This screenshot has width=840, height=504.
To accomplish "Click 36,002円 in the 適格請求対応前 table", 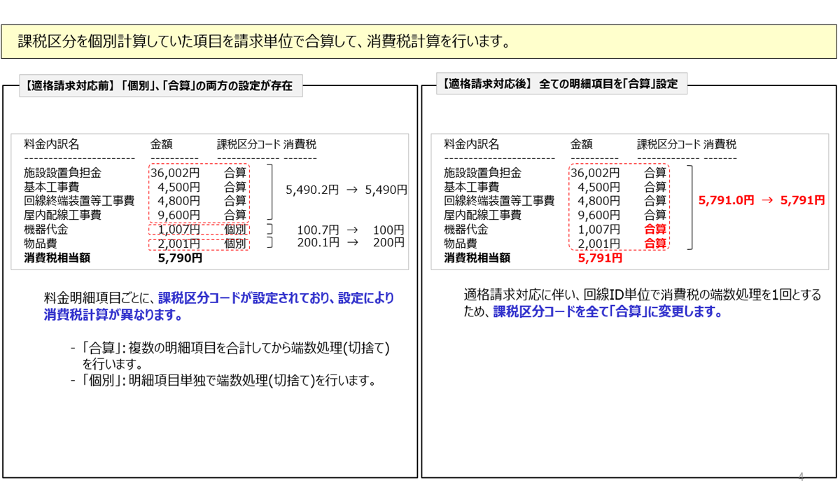I will pyautogui.click(x=175, y=173).
